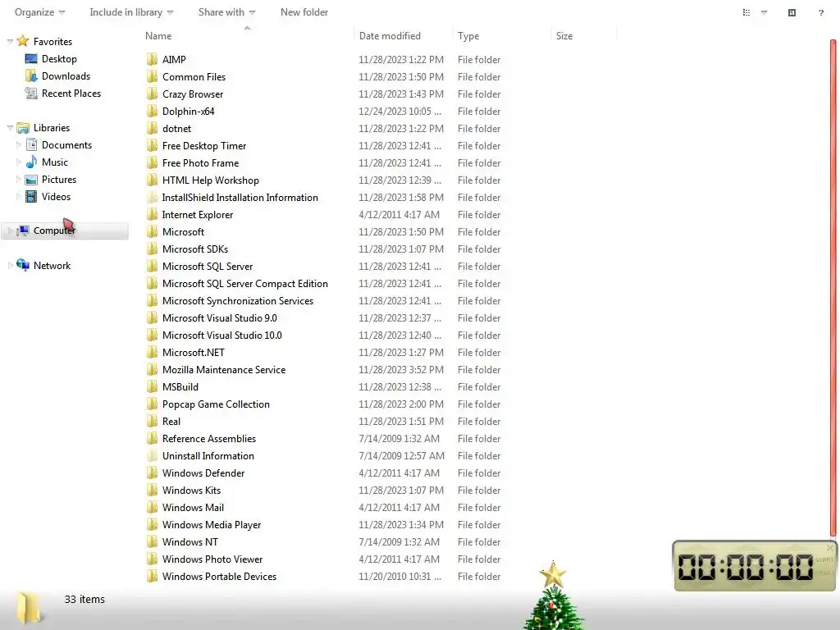This screenshot has height=630, width=840.
Task: Select the Documents library icon
Action: click(x=32, y=144)
